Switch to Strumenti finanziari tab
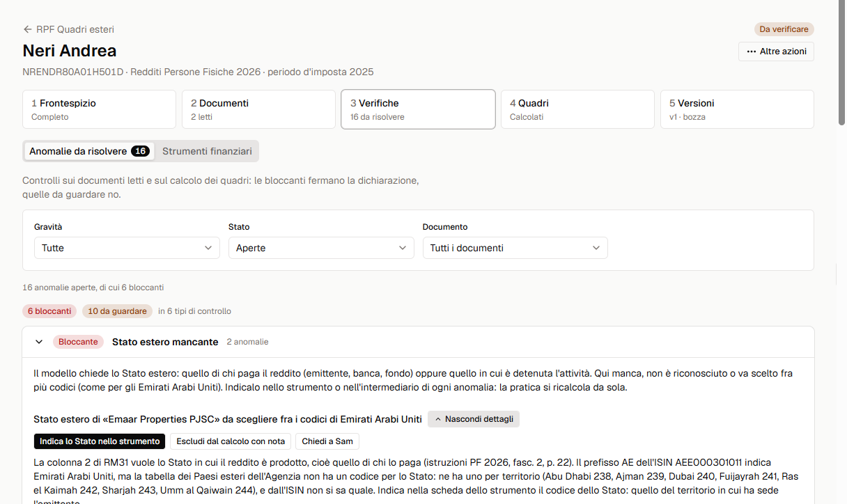Viewport: 847px width, 504px height. point(207,151)
